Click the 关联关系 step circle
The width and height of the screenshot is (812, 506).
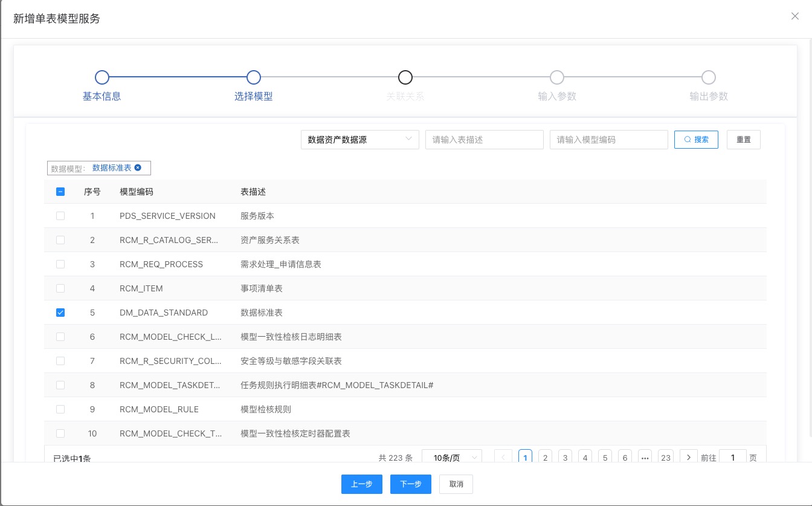[405, 77]
